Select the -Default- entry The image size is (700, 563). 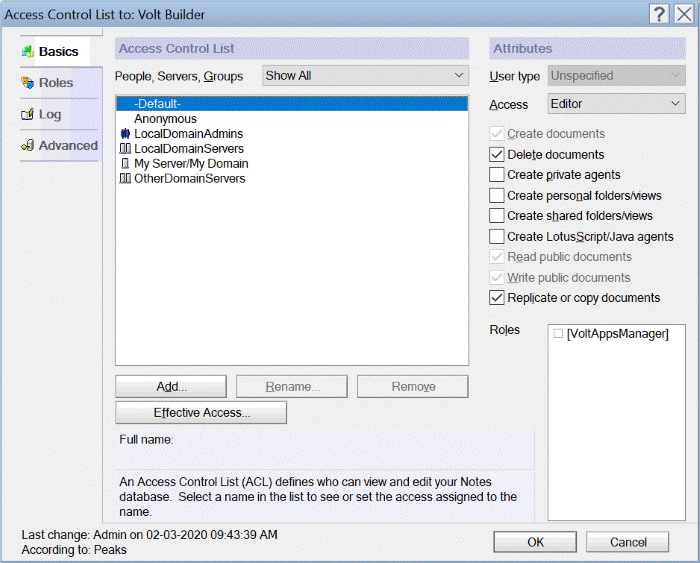coord(292,104)
